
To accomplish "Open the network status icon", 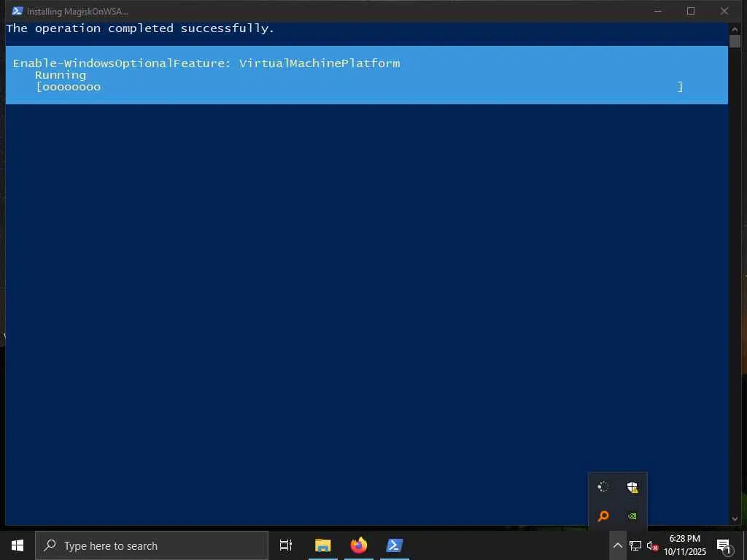I will (x=635, y=545).
